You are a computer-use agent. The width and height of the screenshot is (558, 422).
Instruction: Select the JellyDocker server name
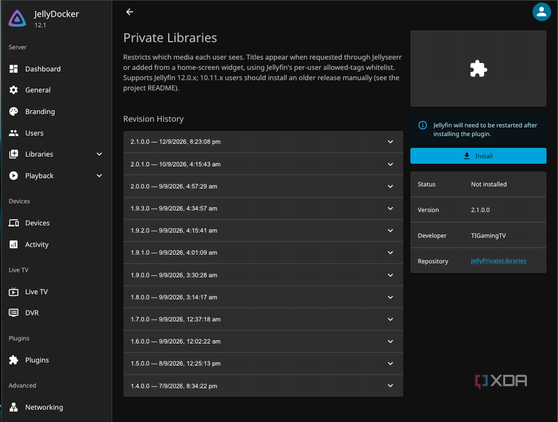(x=56, y=14)
